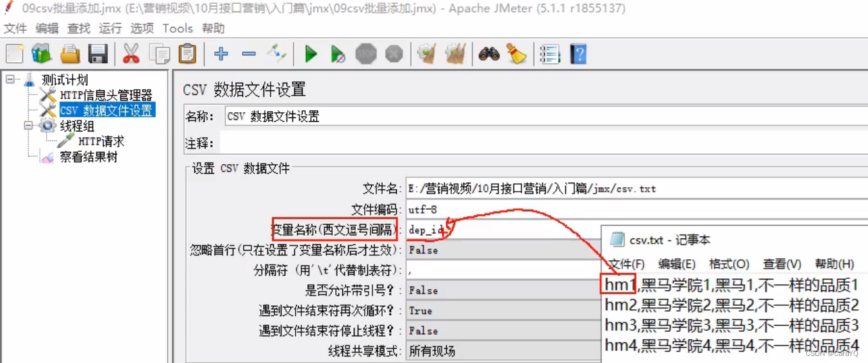Open the JMeter 文件 menu
Screen dimensions: 868x363
[16, 28]
